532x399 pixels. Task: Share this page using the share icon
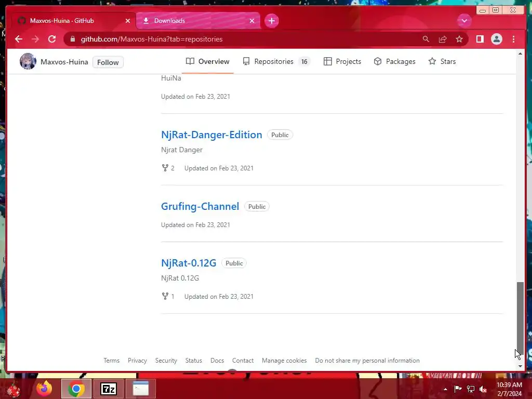[x=443, y=39]
